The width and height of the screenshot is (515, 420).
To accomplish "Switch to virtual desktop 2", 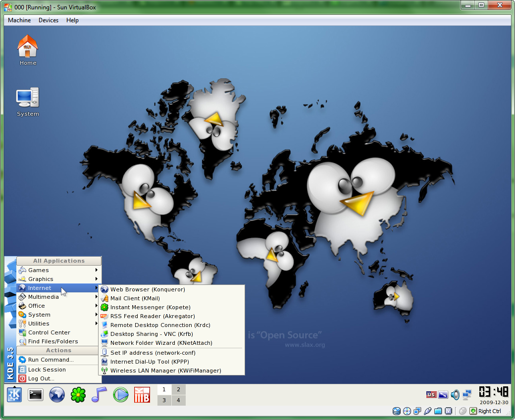I will [x=178, y=389].
